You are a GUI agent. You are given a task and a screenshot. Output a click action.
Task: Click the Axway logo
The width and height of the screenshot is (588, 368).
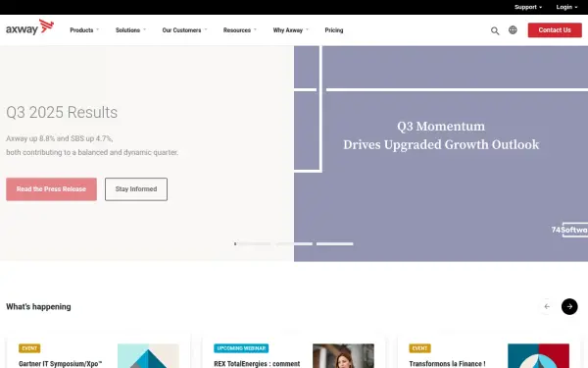coord(29,27)
